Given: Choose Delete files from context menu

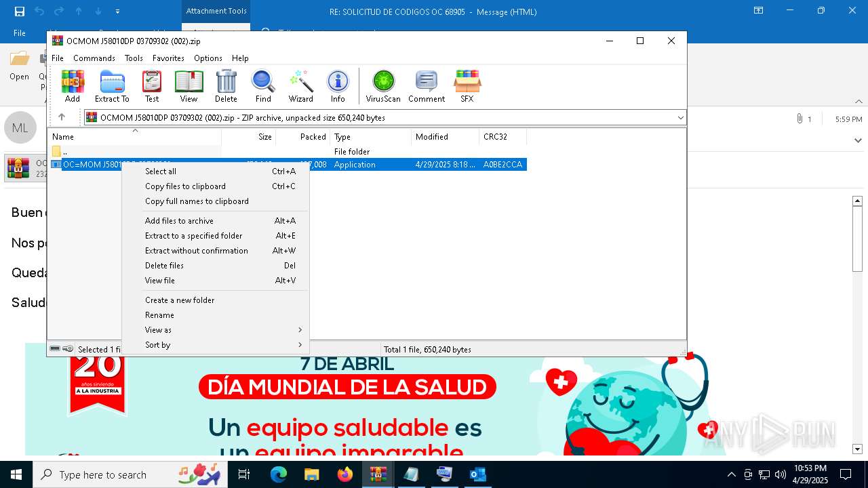Looking at the screenshot, I should coord(217,266).
